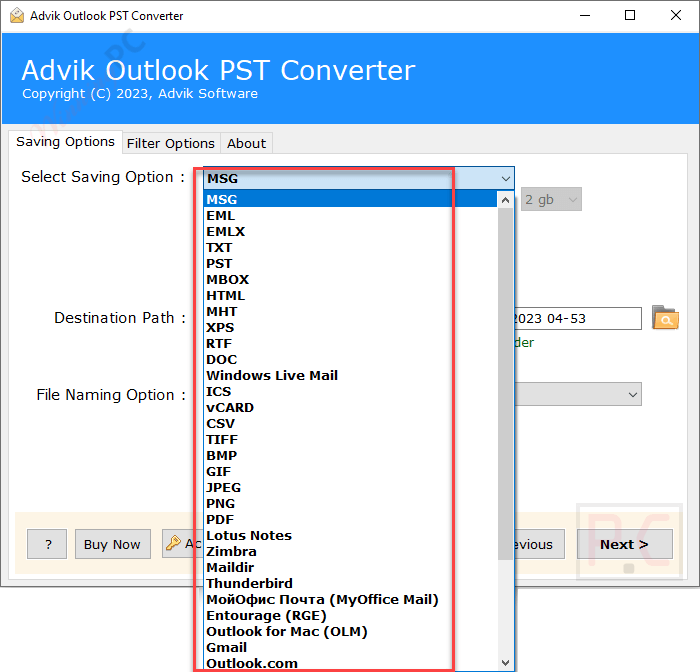Choose XPS from the list
Screen dimensions: 700x672
[350, 327]
